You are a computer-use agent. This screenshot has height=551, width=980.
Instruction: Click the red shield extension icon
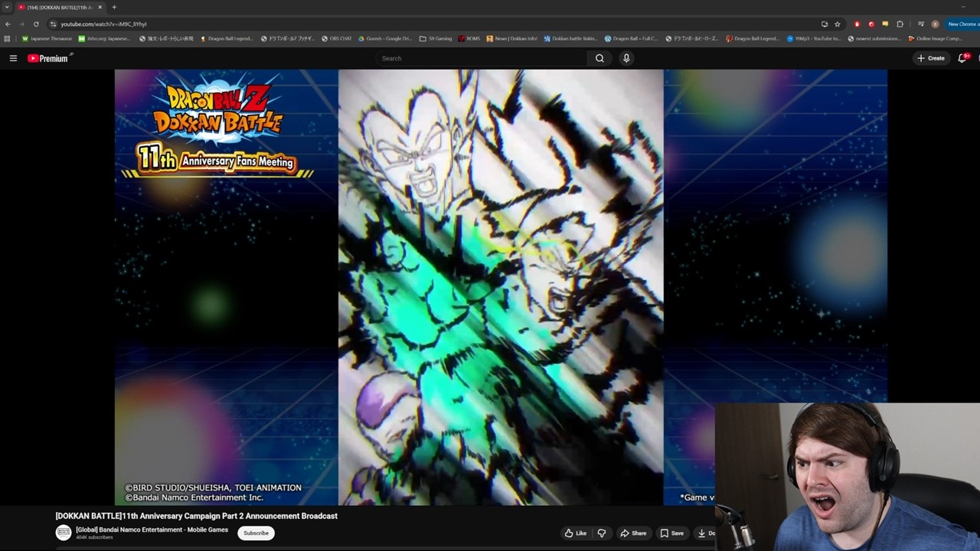pyautogui.click(x=857, y=24)
